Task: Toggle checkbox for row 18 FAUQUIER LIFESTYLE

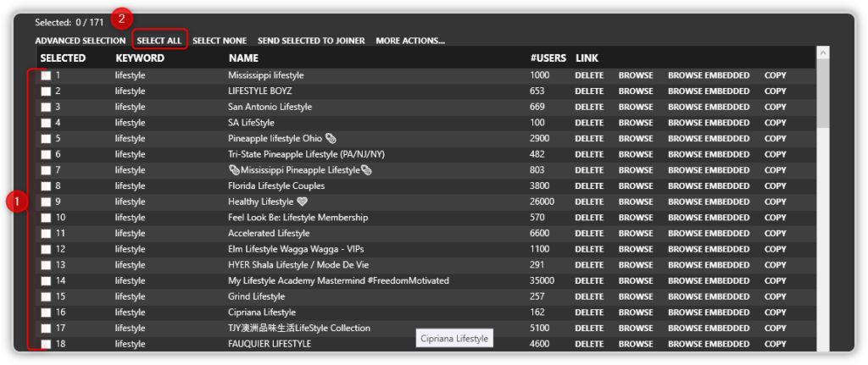Action: click(x=46, y=344)
